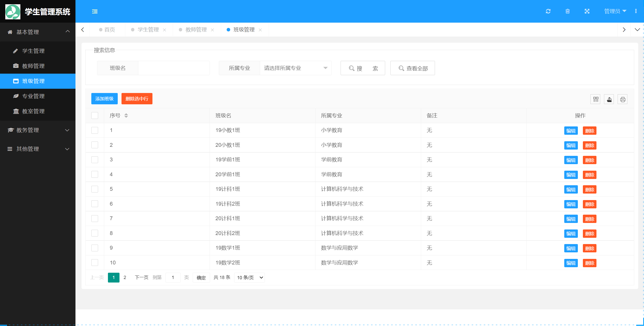Image resolution: width=644 pixels, height=326 pixels.
Task: Check the row for 20学前1班
Action: (x=95, y=174)
